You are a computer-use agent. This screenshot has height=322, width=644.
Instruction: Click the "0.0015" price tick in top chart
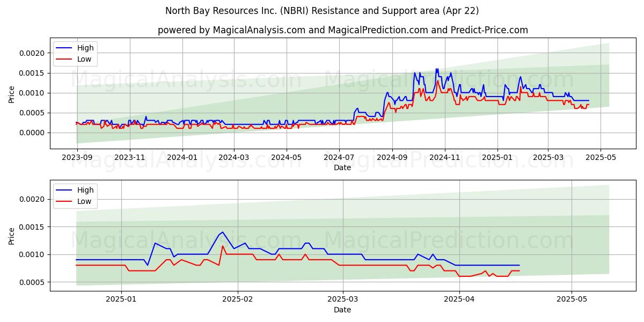[33, 73]
